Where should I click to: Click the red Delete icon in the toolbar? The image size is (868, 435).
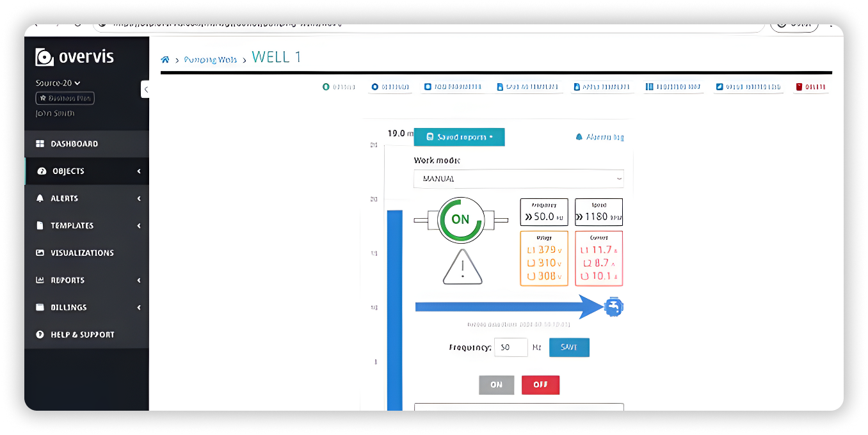pos(799,87)
